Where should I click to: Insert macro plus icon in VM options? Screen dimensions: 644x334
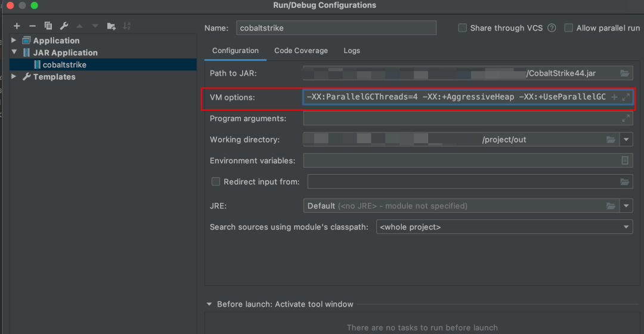point(614,97)
